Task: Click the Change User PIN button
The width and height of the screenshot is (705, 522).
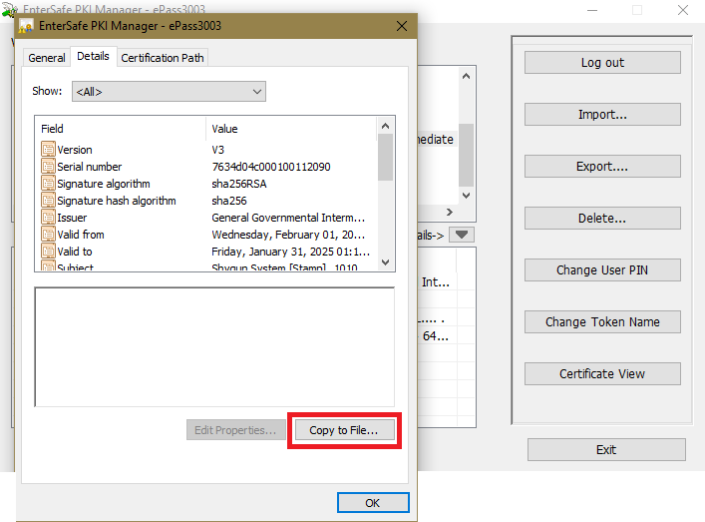Action: (x=602, y=270)
